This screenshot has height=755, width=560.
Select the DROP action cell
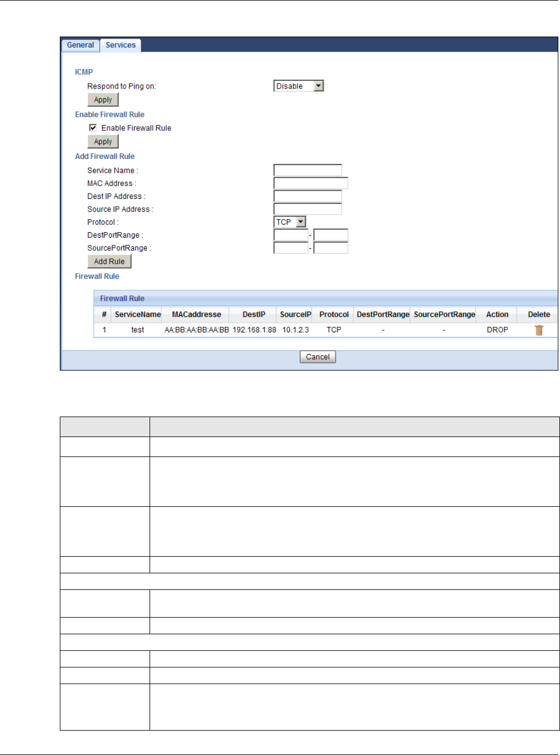tap(497, 330)
